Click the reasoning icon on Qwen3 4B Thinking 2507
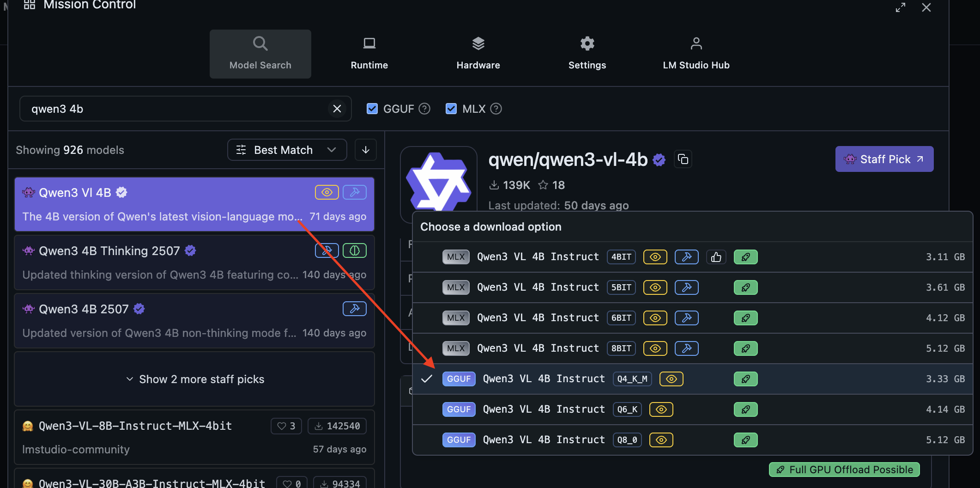 coord(354,250)
